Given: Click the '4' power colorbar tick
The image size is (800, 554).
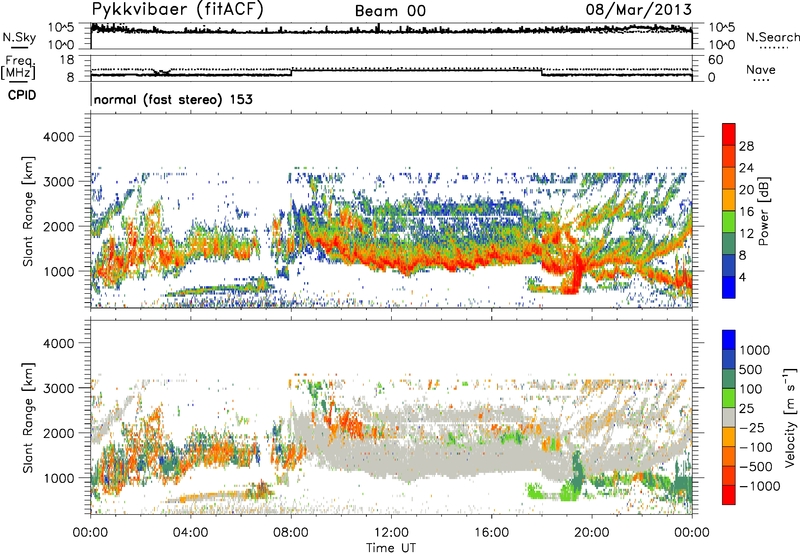Looking at the screenshot, I should [742, 277].
